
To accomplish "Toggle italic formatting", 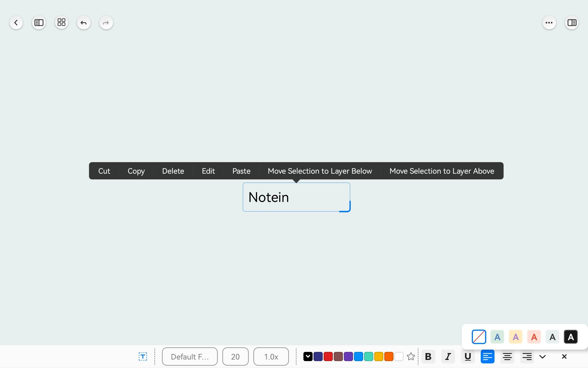I will point(448,356).
